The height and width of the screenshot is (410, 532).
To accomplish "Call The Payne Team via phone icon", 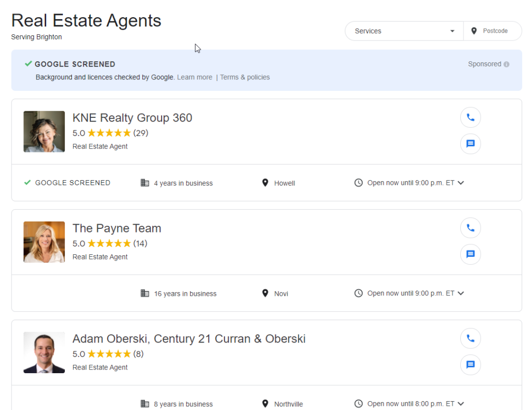I will tap(470, 228).
